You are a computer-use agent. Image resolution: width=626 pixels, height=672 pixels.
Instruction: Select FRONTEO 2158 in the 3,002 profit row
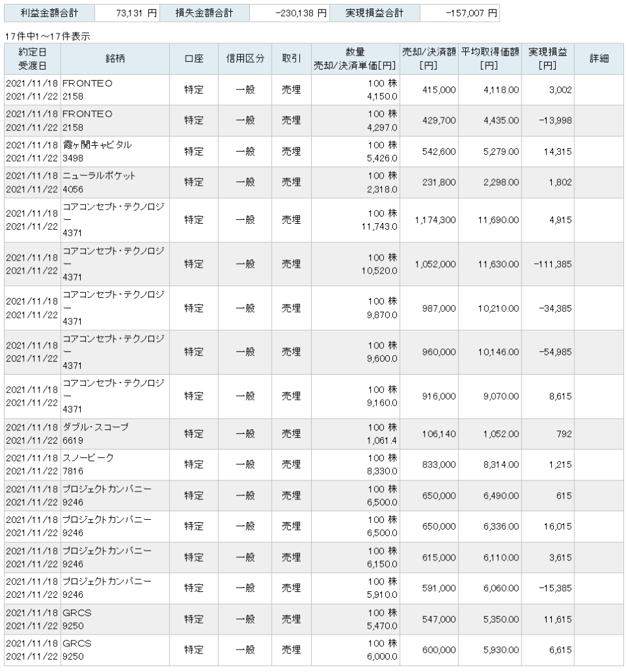(87, 90)
